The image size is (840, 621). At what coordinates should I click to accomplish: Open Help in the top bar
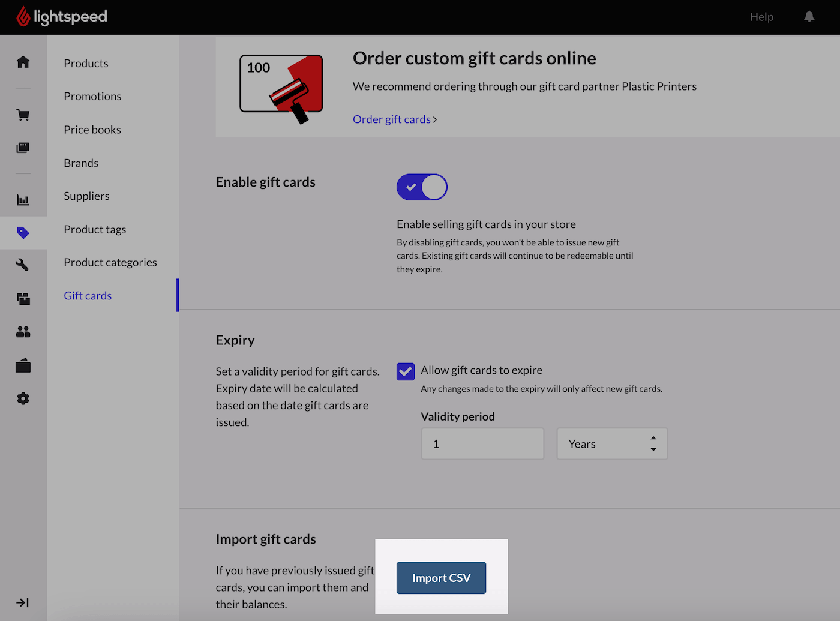click(x=761, y=17)
